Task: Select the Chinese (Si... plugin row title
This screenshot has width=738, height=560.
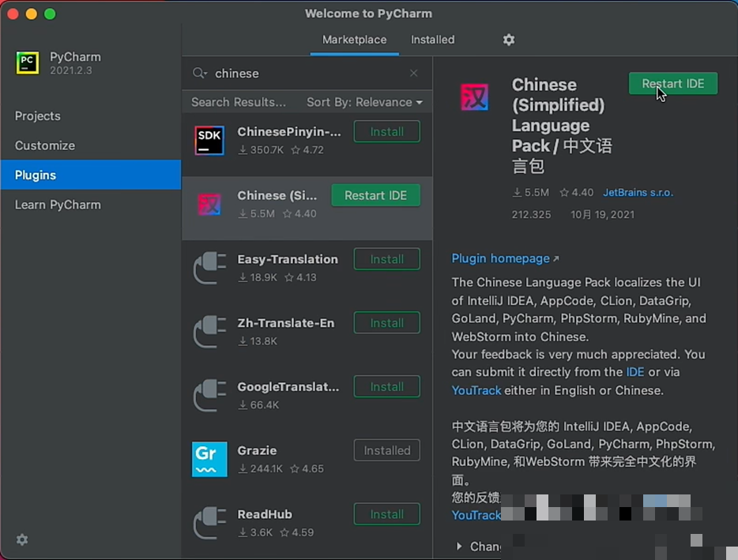Action: coord(277,195)
